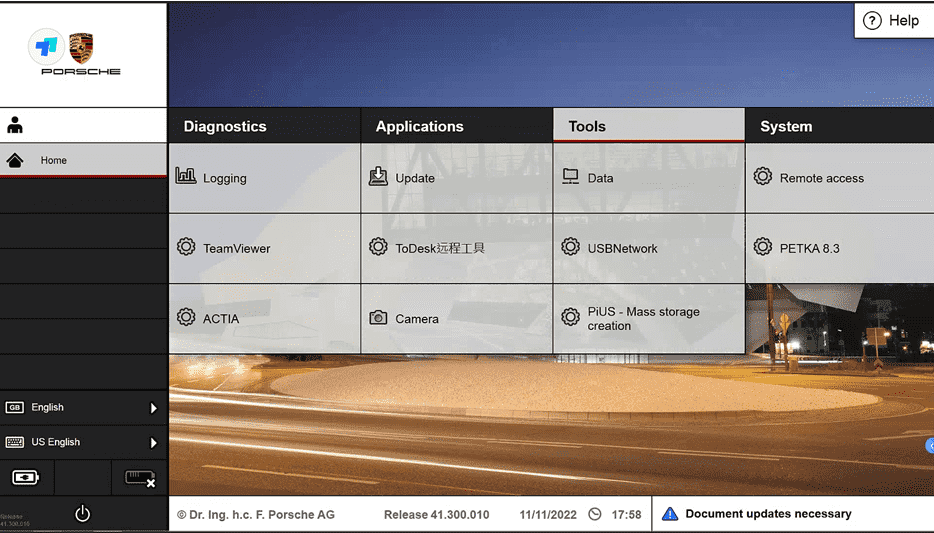Open Document updates necessary notification
Screen dimensions: 934x533
click(793, 513)
